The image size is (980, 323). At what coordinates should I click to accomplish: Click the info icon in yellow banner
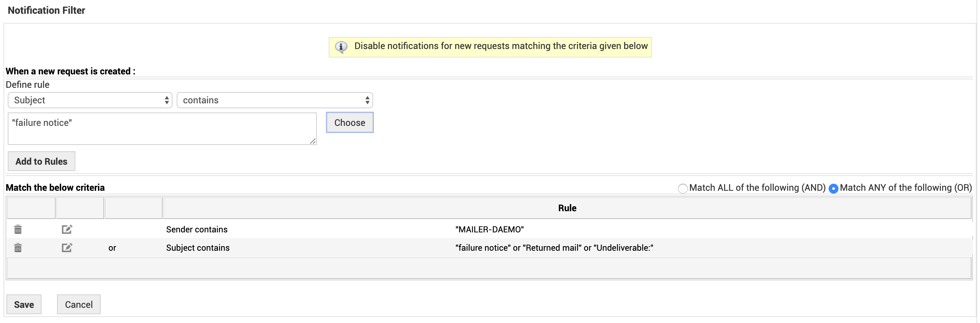pos(341,47)
